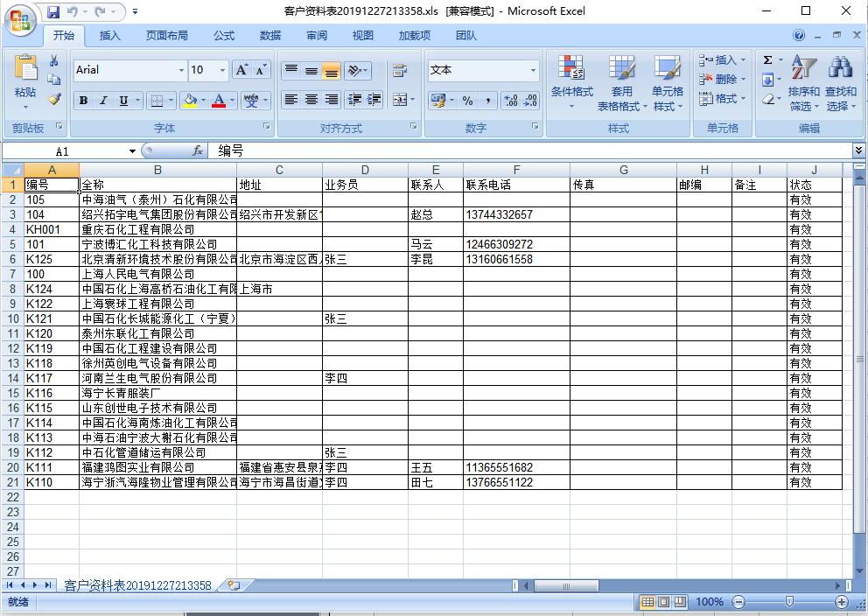Click the AutoSum (Σ) icon

(768, 59)
